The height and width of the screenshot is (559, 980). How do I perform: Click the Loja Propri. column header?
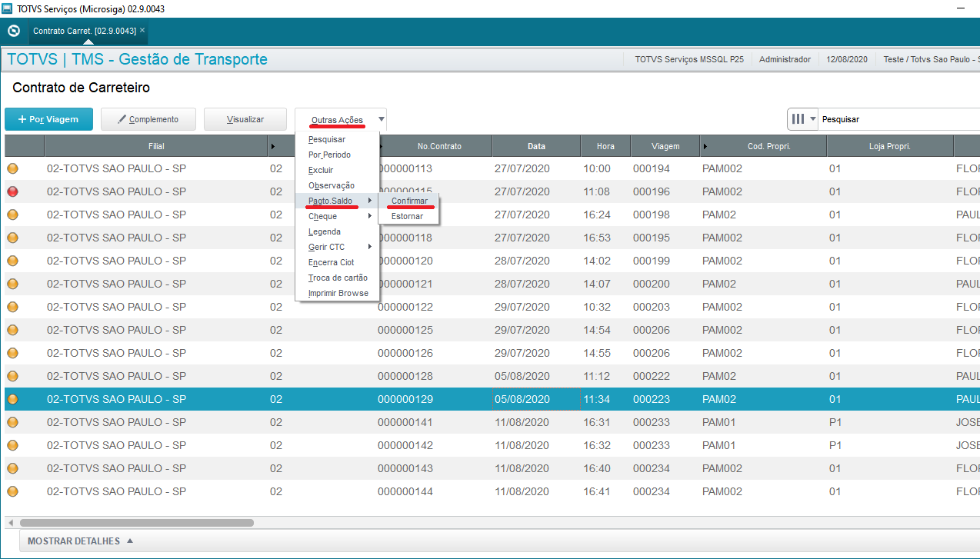(890, 146)
